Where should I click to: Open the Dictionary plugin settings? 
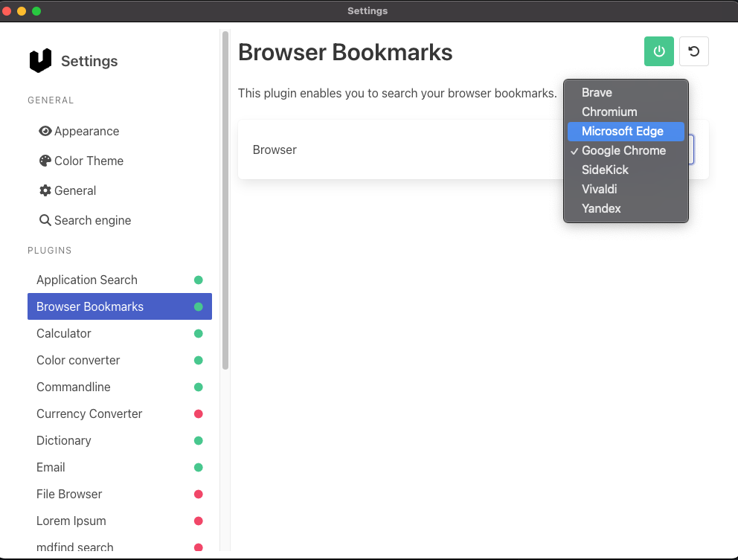pyautogui.click(x=120, y=440)
